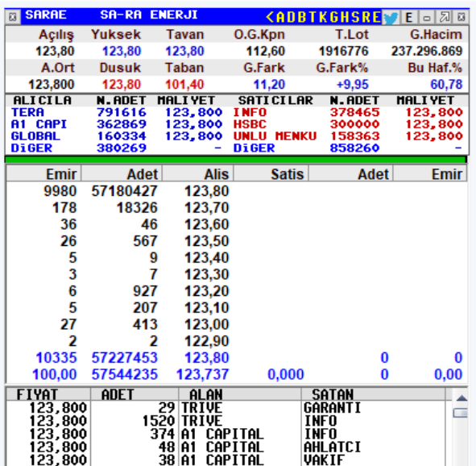The height and width of the screenshot is (466, 476).
Task: Click bid price 123,50
Action: point(206,241)
